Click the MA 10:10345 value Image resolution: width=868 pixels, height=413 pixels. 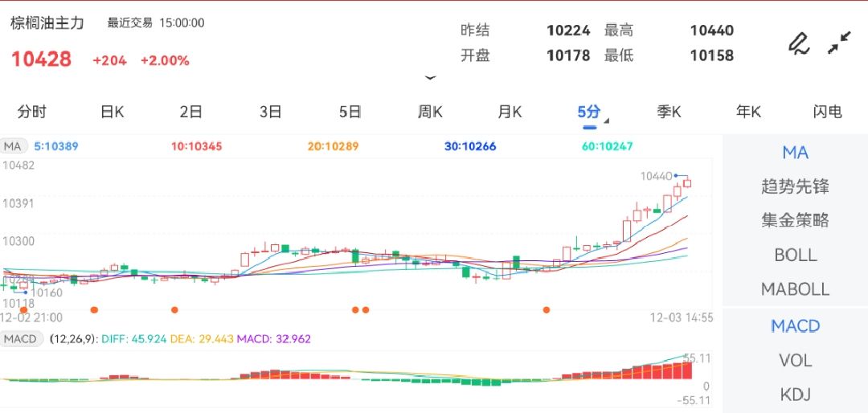197,147
